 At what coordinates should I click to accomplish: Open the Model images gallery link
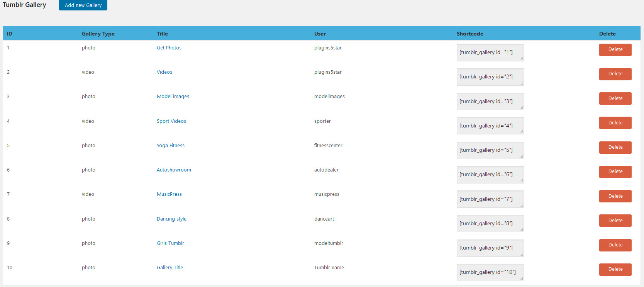[173, 97]
